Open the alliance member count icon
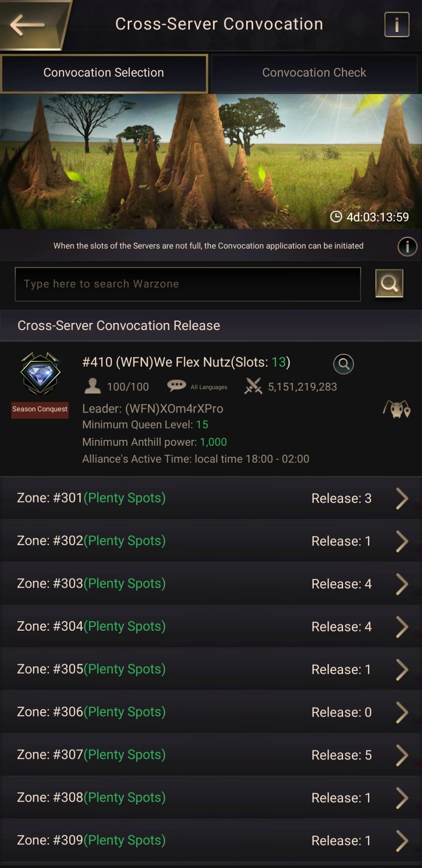Screen dimensions: 422x868 click(93, 386)
